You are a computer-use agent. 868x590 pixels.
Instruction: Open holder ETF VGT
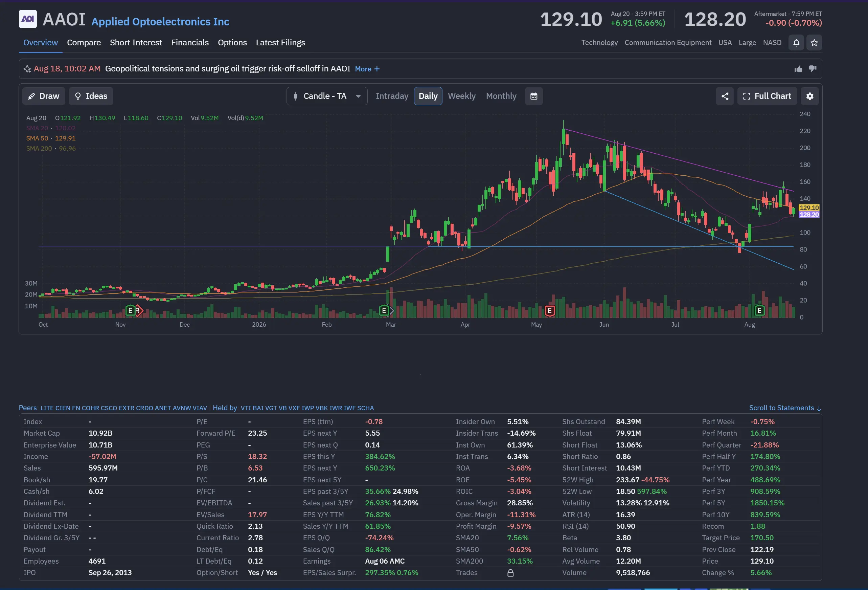click(271, 408)
